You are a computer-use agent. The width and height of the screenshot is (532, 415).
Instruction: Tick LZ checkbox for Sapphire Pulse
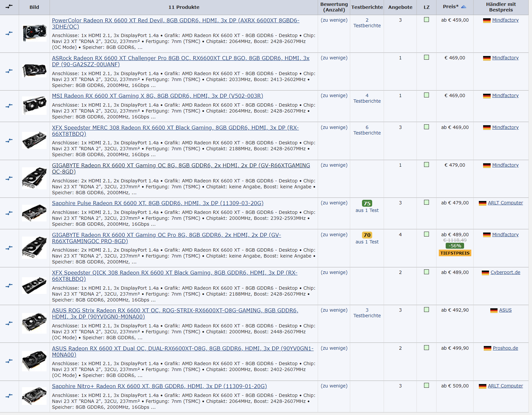[x=426, y=202]
